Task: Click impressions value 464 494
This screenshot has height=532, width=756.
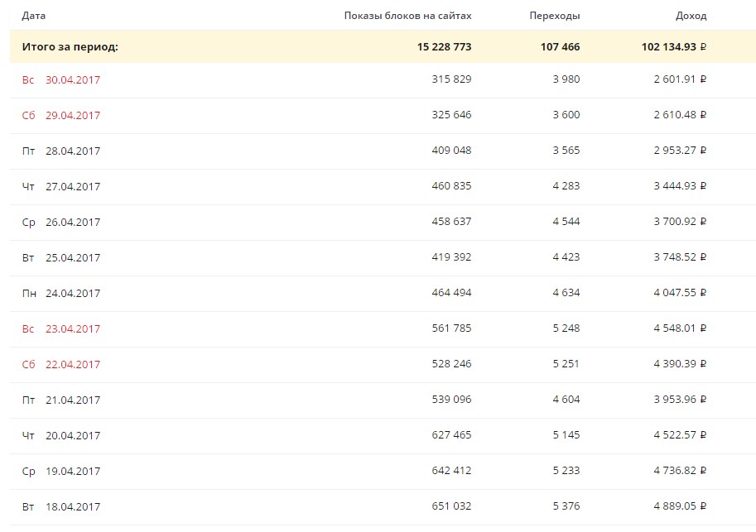Action: pyautogui.click(x=451, y=293)
